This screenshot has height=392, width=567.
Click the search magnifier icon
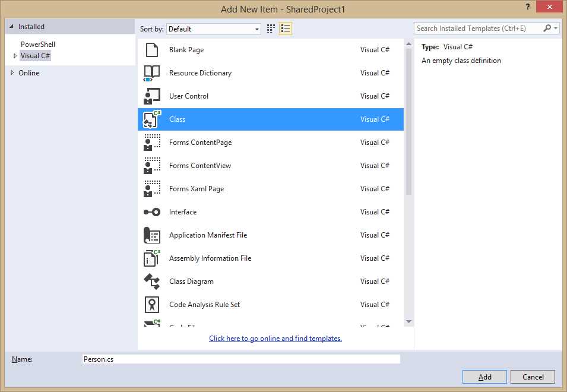pyautogui.click(x=547, y=28)
